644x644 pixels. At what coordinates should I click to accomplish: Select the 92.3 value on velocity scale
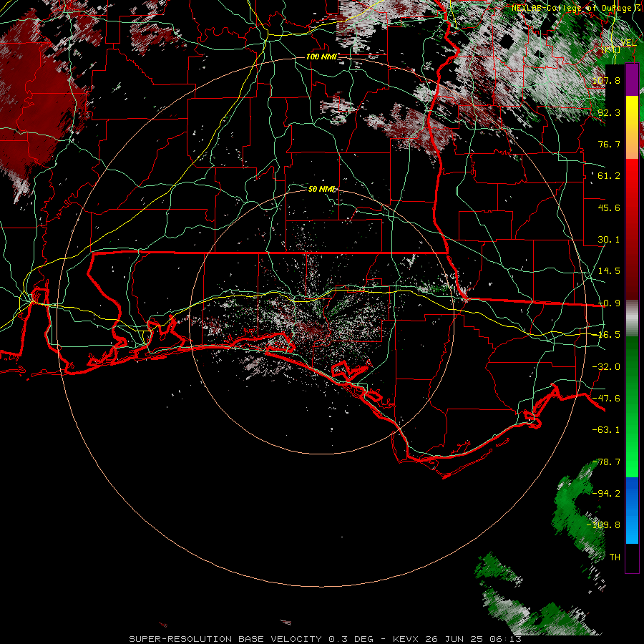click(609, 112)
